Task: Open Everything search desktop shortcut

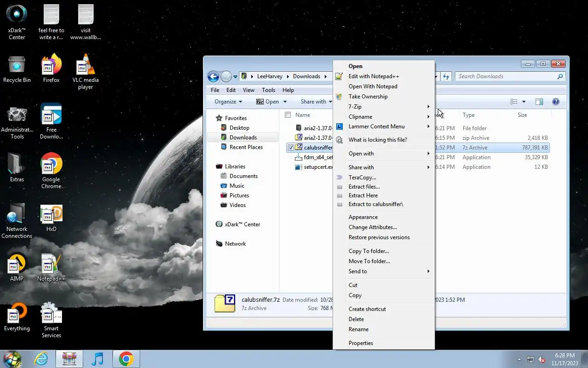Action: (17, 316)
